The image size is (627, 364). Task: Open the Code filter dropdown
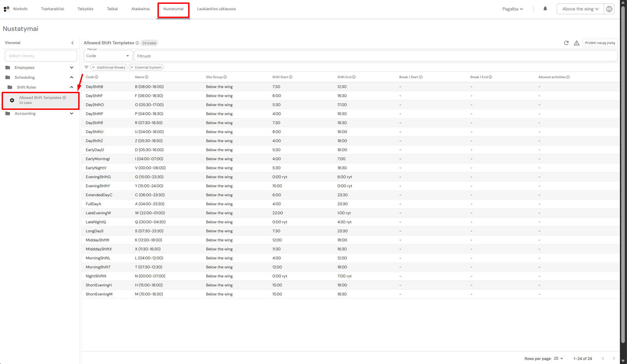point(108,56)
